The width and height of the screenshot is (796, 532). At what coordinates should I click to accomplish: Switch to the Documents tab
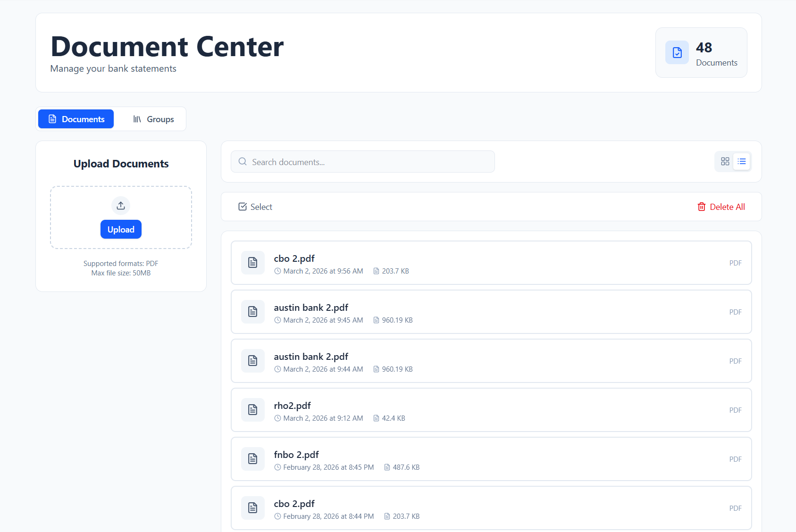[x=75, y=119]
